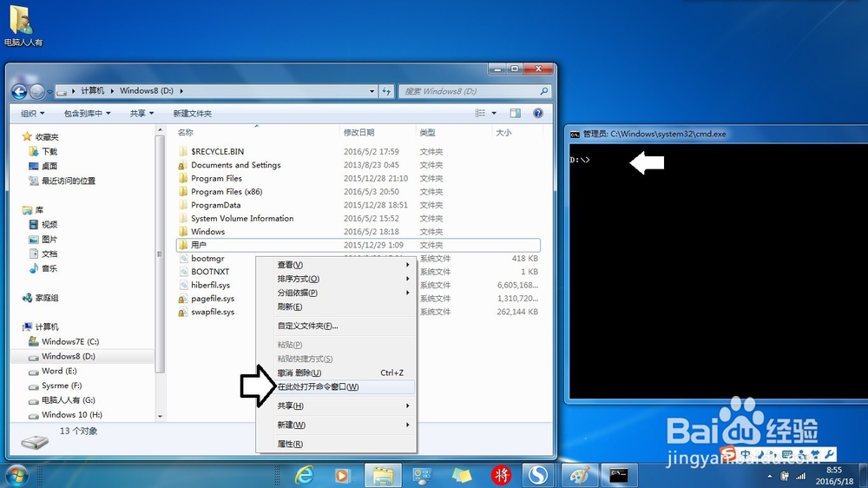The image size is (868, 488).
Task: Open the media player taskbar icon
Action: (x=342, y=475)
